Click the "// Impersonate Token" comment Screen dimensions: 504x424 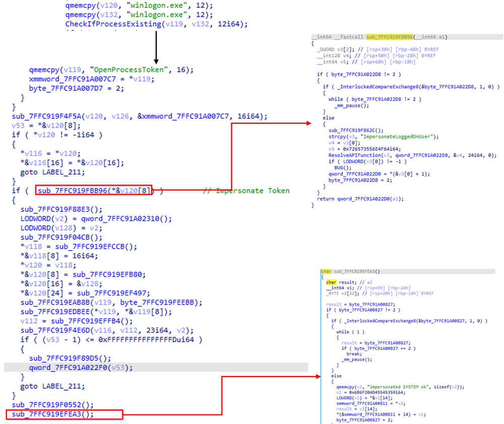coord(246,191)
